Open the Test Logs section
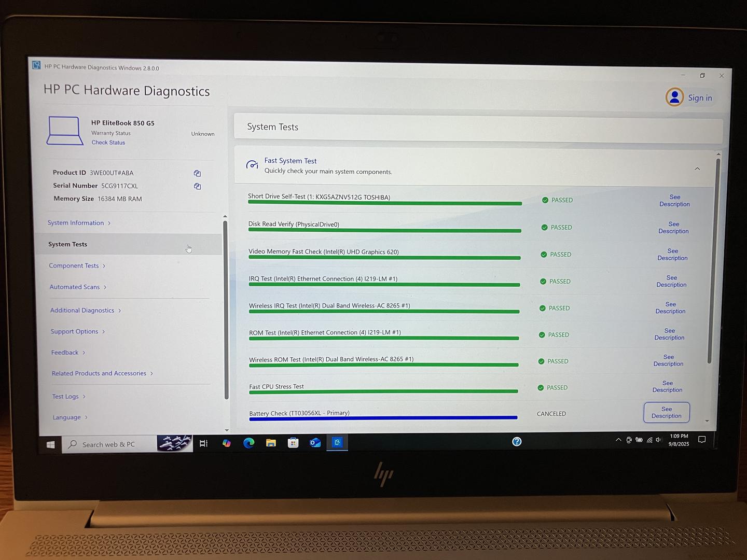 (69, 397)
